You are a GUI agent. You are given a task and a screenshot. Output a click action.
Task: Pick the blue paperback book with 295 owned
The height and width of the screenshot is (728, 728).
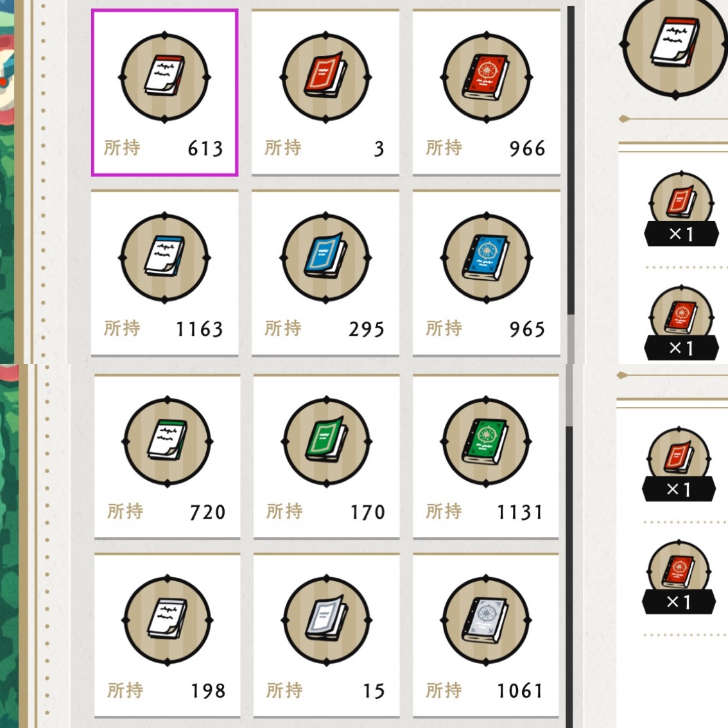(x=325, y=273)
